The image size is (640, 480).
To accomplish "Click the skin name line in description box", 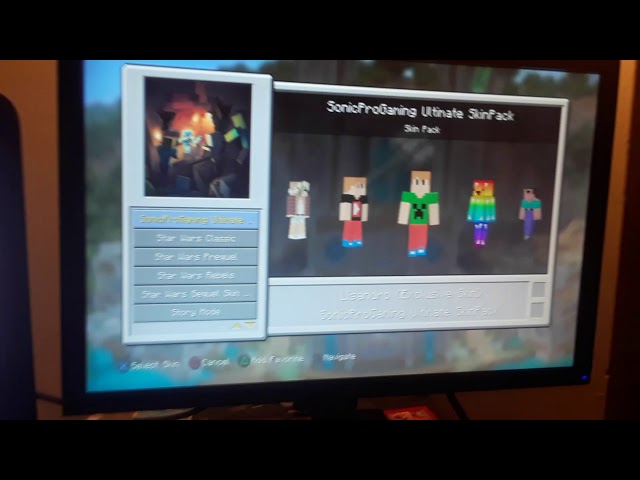I will tap(411, 295).
